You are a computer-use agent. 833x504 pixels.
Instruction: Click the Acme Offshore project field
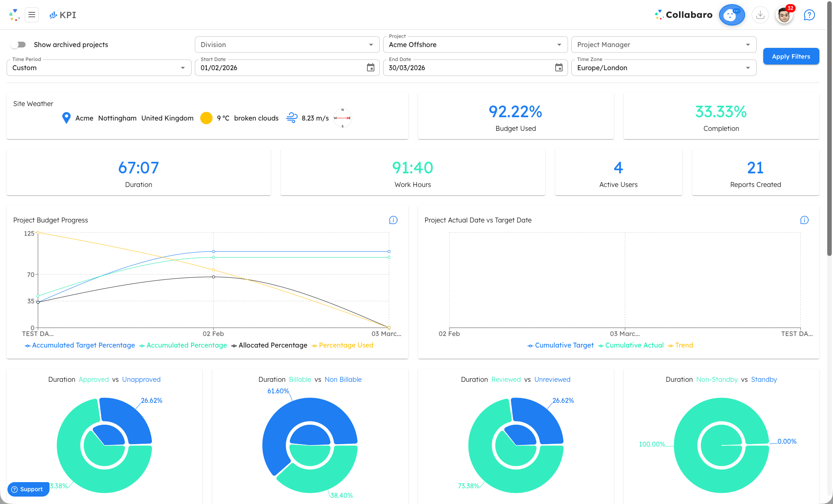[x=475, y=44]
